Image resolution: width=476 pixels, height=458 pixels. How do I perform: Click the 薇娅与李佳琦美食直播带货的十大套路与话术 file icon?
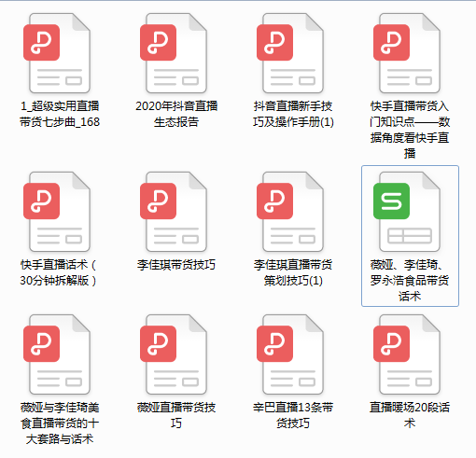(x=57, y=354)
